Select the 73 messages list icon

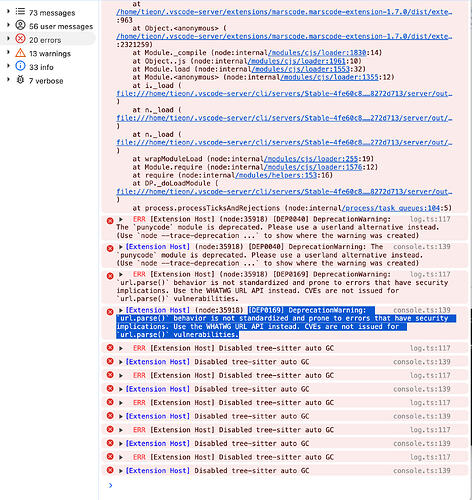coord(20,12)
